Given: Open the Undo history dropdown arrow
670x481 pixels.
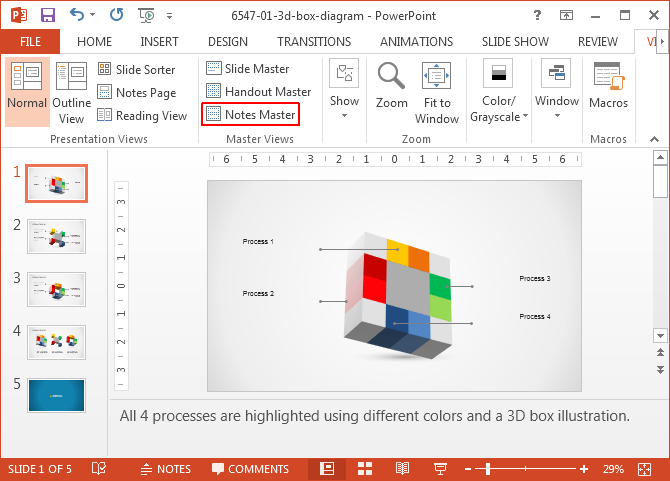Looking at the screenshot, I should pyautogui.click(x=93, y=15).
